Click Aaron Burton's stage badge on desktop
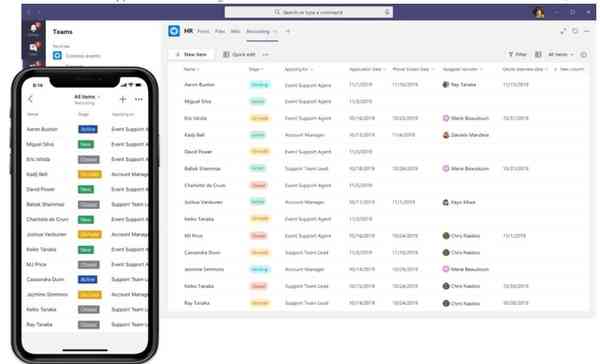Screen dimensions: 600x364 [259, 85]
